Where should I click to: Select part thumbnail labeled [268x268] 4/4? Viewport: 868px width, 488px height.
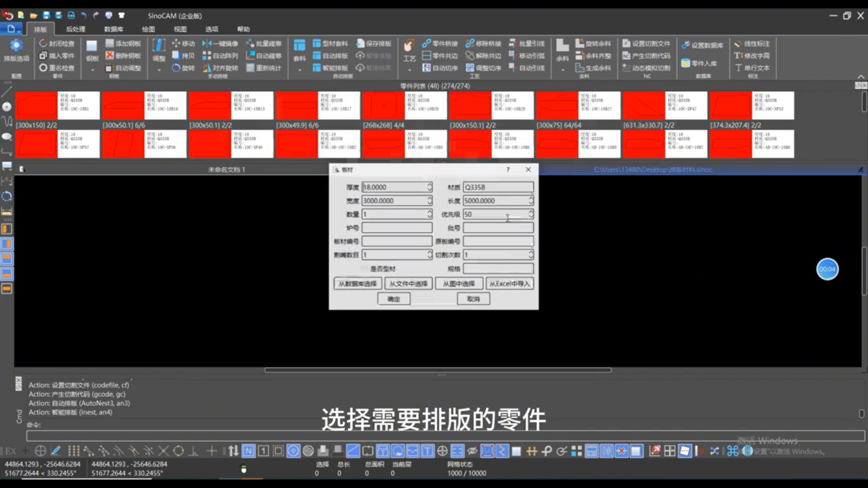(x=404, y=106)
